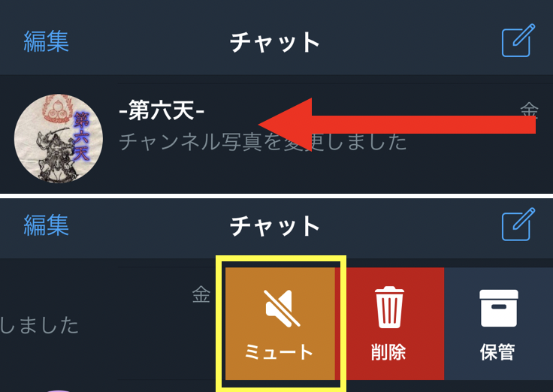The width and height of the screenshot is (553, 392).
Task: Tap the trash can delete icon
Action: coord(389,307)
